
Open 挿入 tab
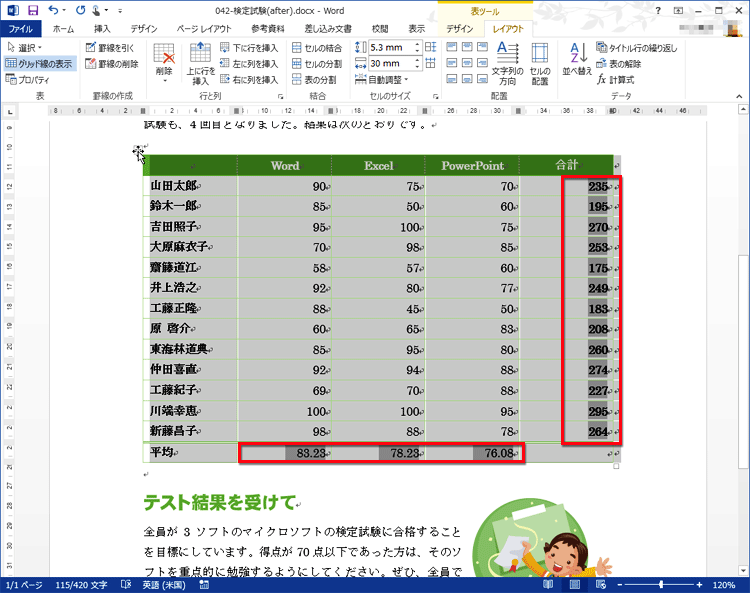(x=102, y=29)
